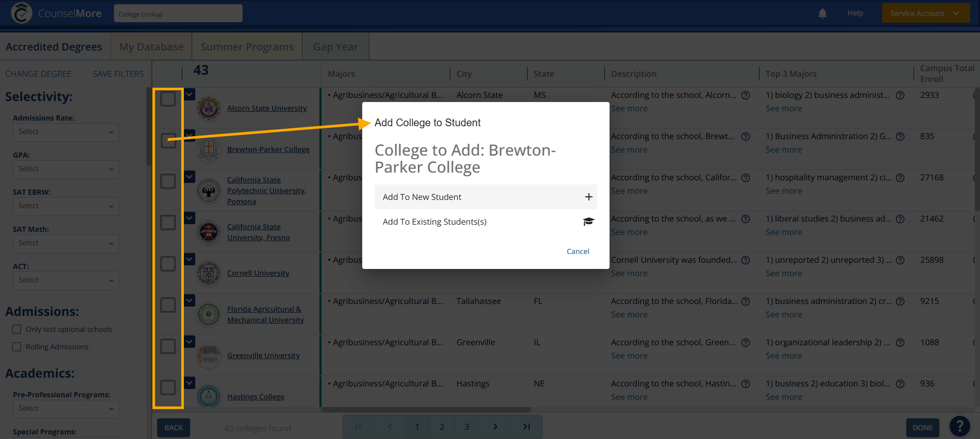Click the plus icon for Add To New Student
980x439 pixels.
click(x=588, y=197)
